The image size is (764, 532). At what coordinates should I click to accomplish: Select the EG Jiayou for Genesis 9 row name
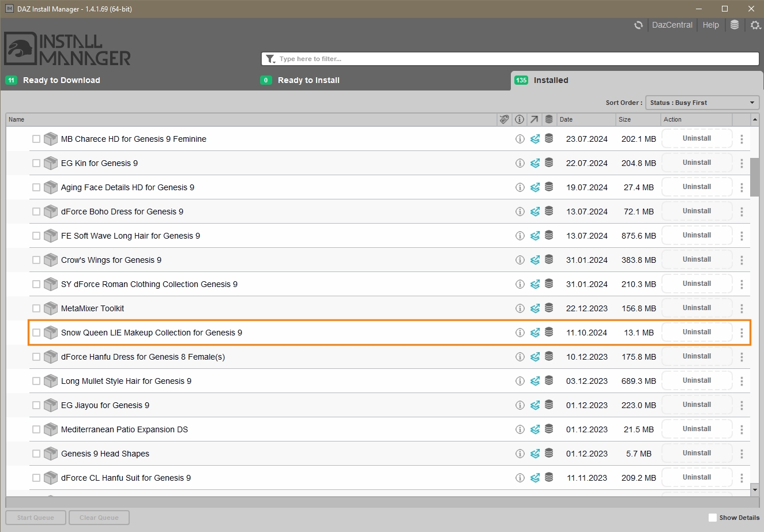(x=105, y=405)
